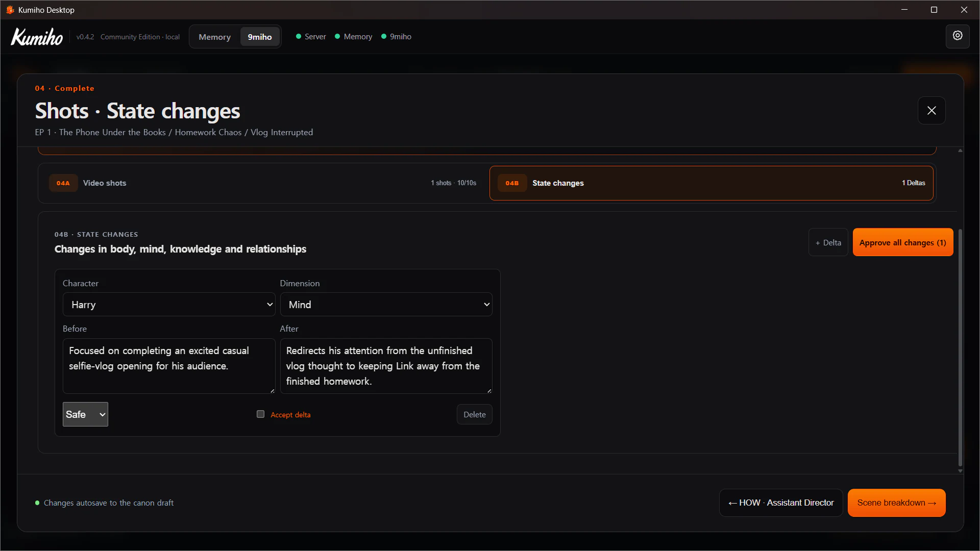
Task: Open the 04A Video shots section
Action: coord(263,183)
